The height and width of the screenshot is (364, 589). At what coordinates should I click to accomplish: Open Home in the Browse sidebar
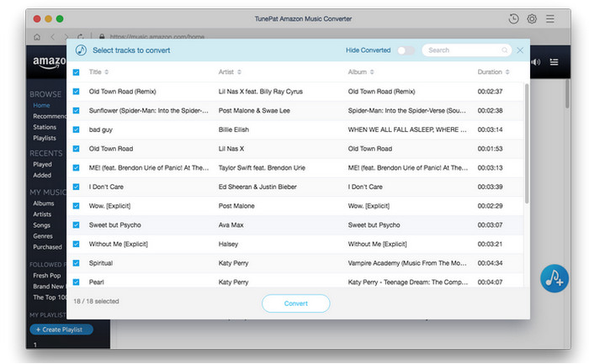pos(41,105)
